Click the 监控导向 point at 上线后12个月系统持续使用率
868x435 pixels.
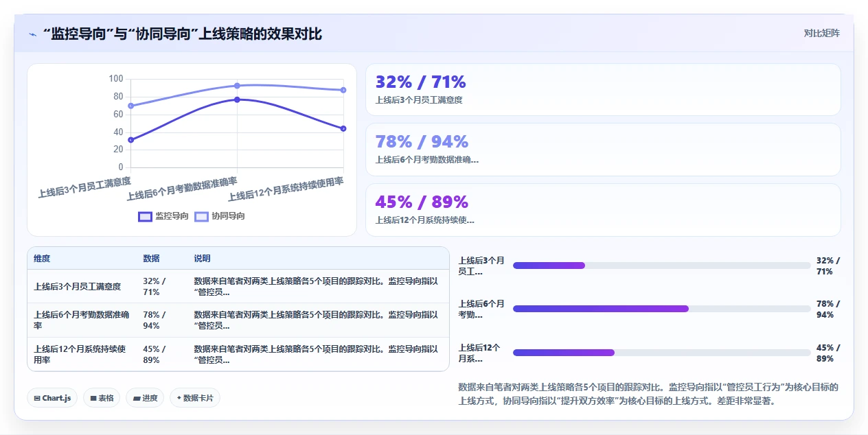[x=343, y=128]
